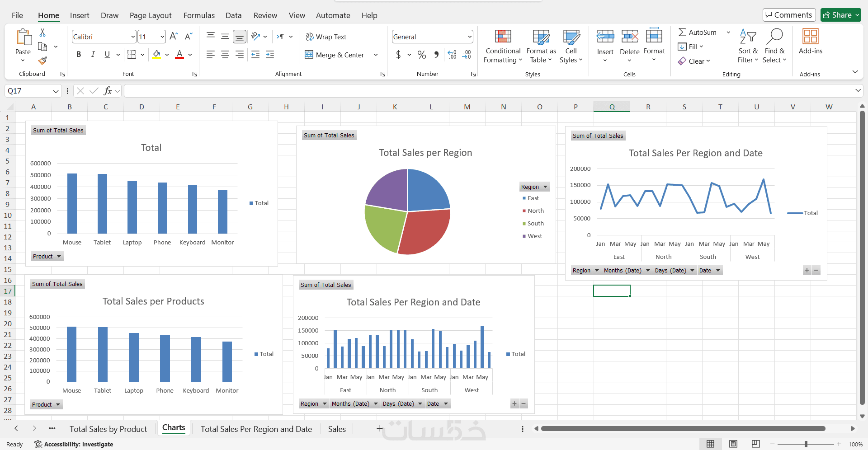
Task: Apply Percent Style format icon
Action: pyautogui.click(x=422, y=55)
